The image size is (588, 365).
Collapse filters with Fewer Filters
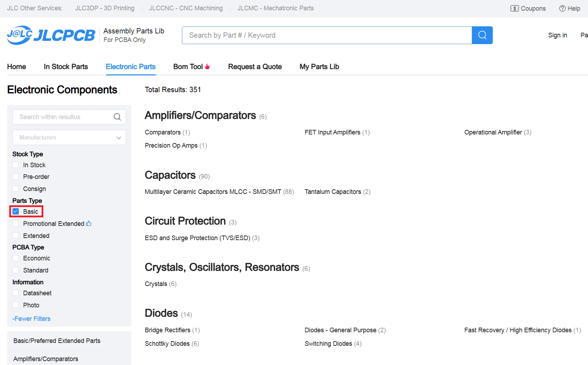click(31, 319)
